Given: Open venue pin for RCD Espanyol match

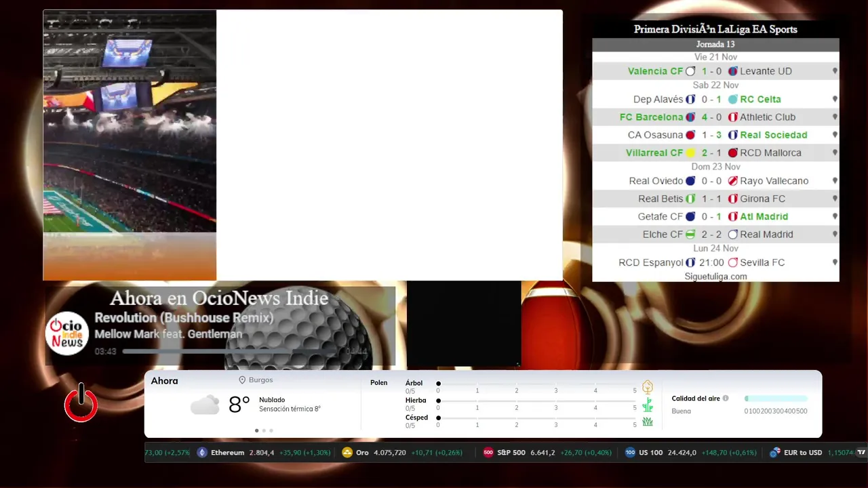Looking at the screenshot, I should click(x=835, y=262).
